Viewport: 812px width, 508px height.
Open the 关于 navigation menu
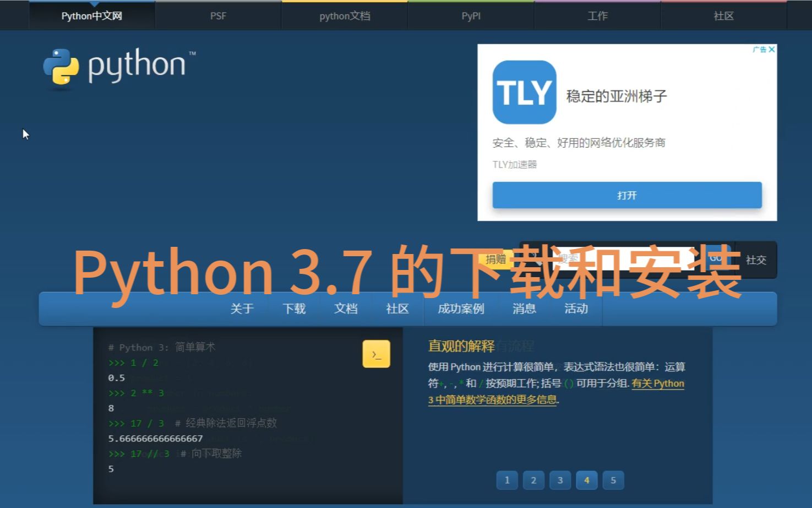coord(242,309)
